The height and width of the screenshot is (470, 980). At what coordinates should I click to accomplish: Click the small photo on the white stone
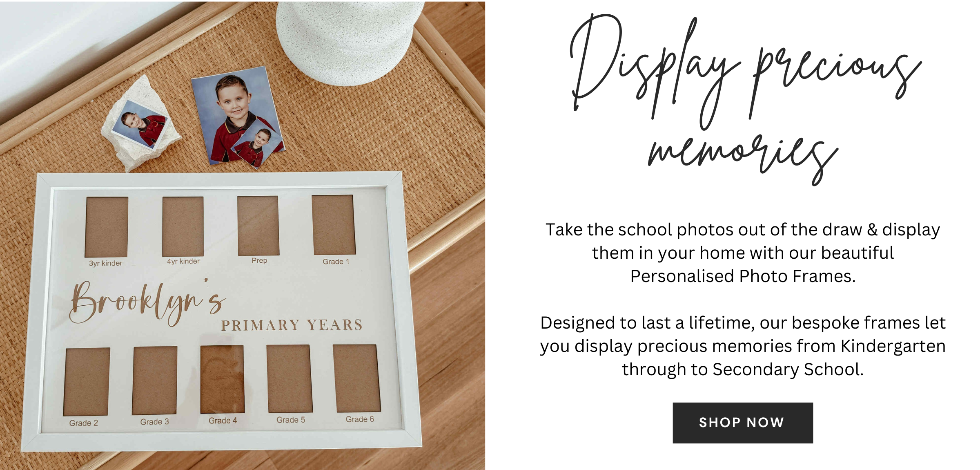pyautogui.click(x=140, y=124)
